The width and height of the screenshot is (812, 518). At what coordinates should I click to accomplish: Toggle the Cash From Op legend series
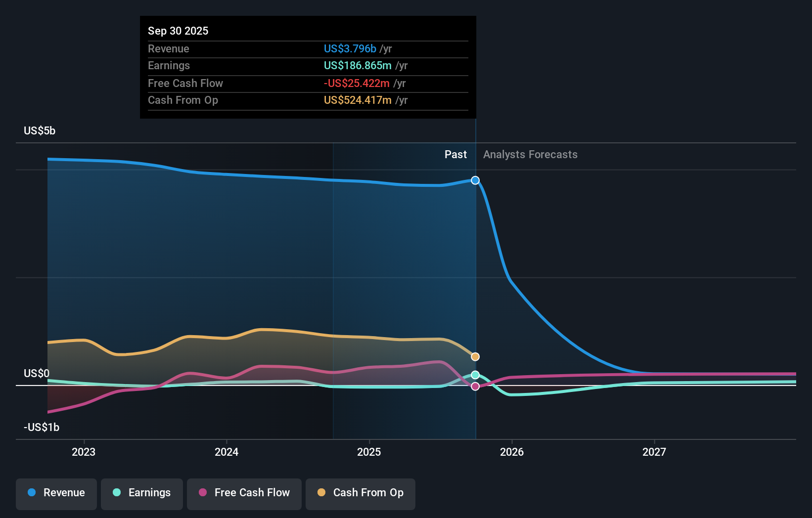point(361,494)
